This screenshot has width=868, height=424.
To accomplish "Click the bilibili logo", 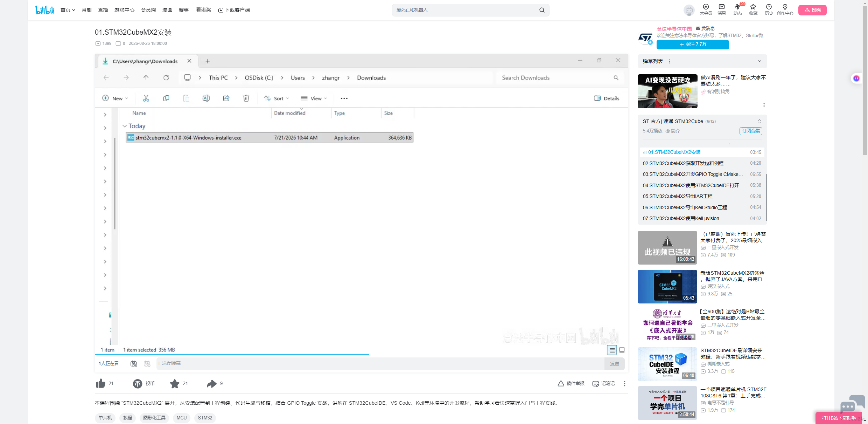I will pos(45,10).
